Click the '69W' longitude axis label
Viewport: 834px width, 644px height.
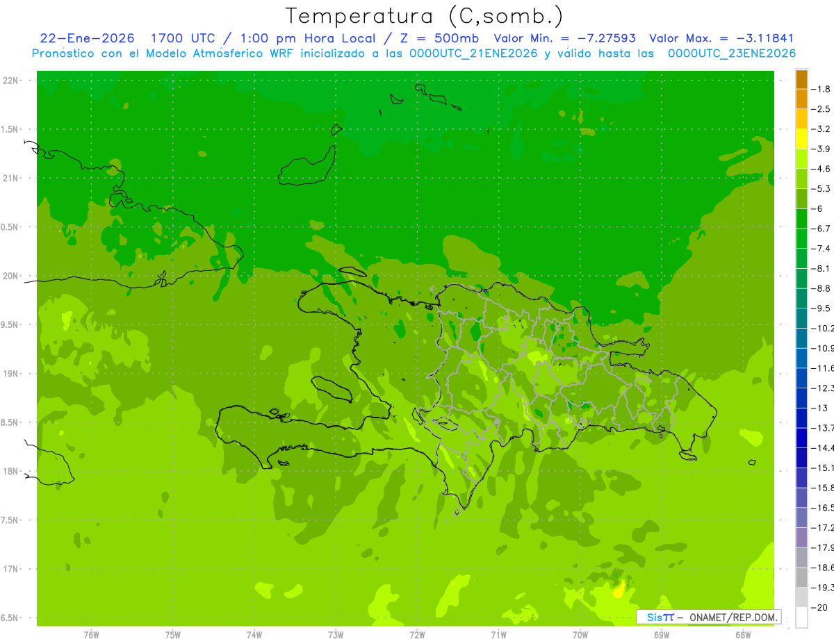[662, 634]
